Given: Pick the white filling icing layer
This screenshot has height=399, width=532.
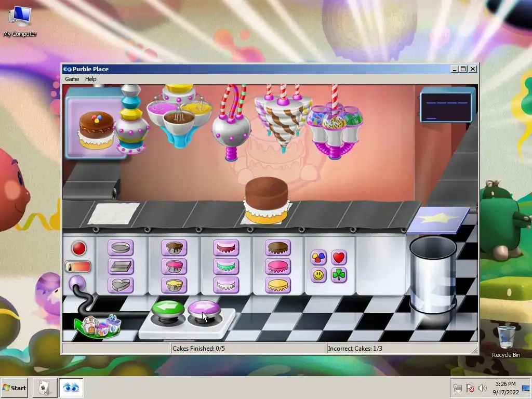Looking at the screenshot, I should 226,285.
